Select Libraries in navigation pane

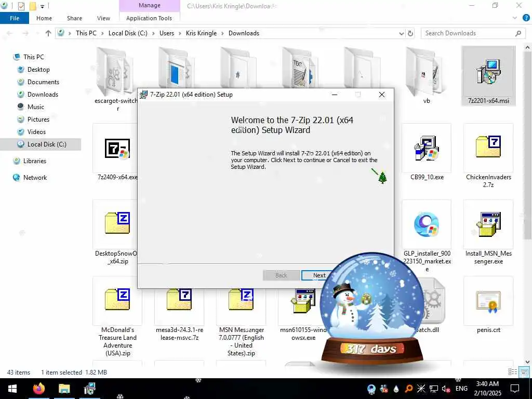tap(35, 161)
